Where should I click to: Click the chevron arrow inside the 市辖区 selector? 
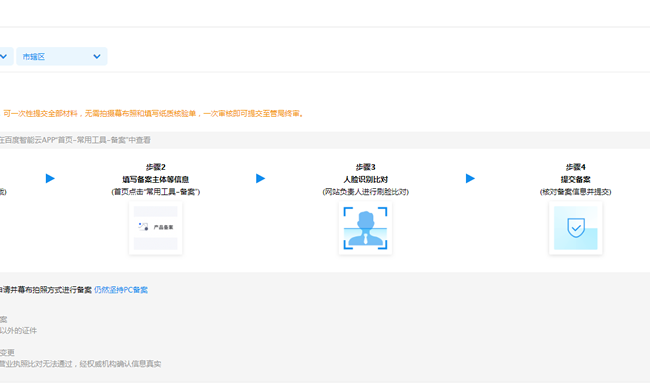(x=97, y=56)
